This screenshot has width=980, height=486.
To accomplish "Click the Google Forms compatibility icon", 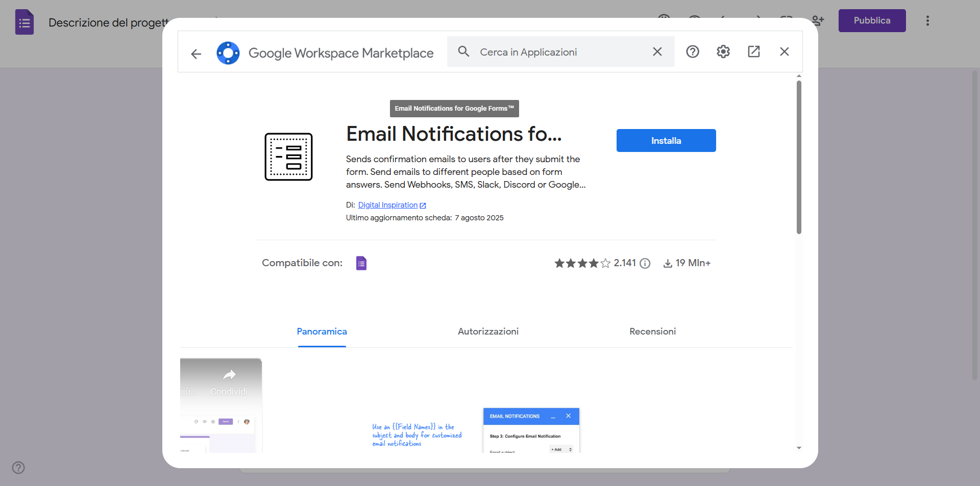I will tap(361, 263).
